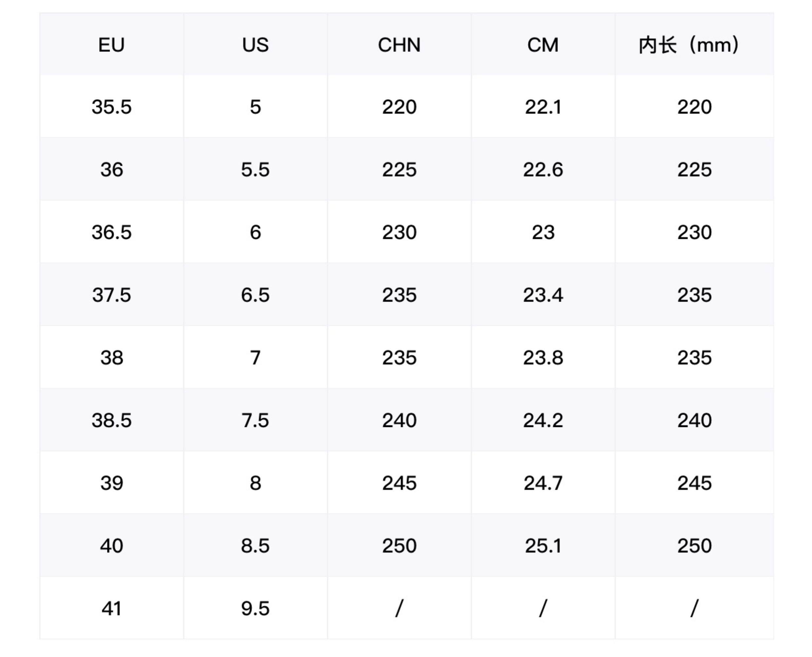Viewport: 812px width, 657px height.
Task: Select EU size 36.5 cell
Action: pyautogui.click(x=111, y=232)
